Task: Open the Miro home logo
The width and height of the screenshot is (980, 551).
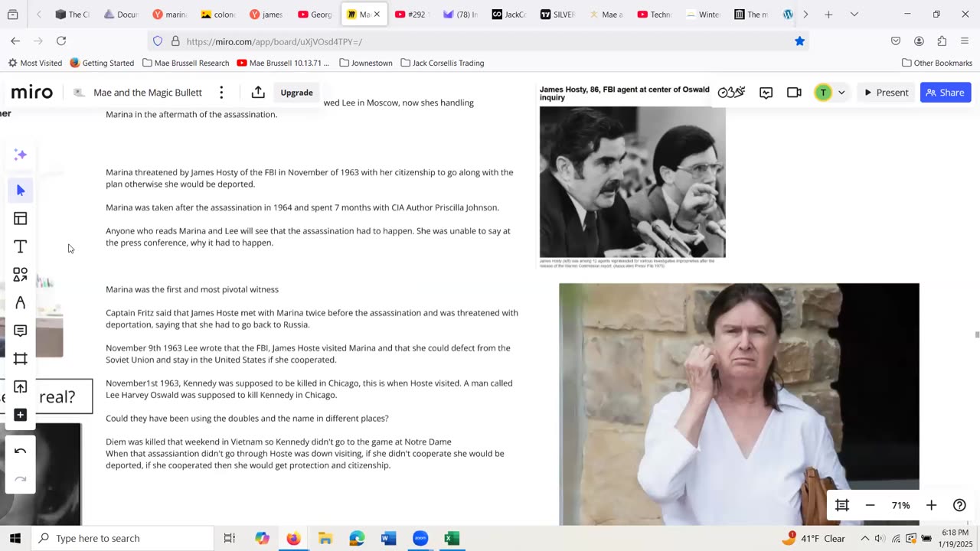Action: point(32,93)
